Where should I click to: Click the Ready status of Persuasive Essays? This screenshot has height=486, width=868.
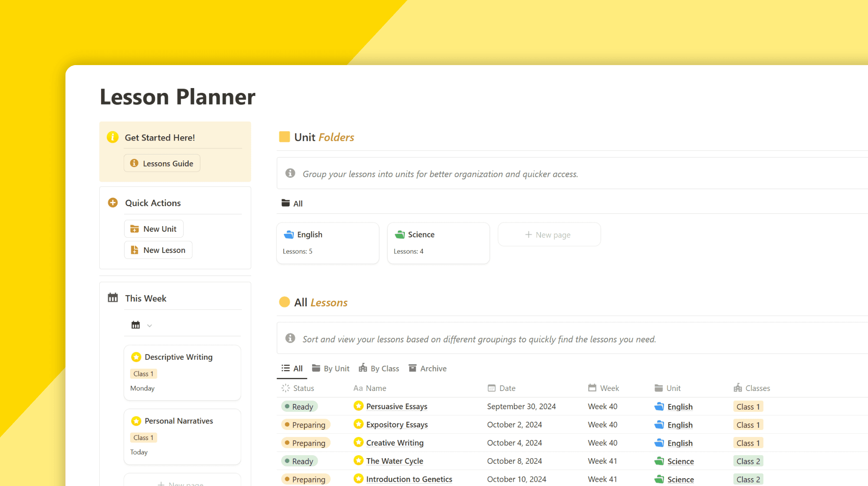pyautogui.click(x=299, y=407)
